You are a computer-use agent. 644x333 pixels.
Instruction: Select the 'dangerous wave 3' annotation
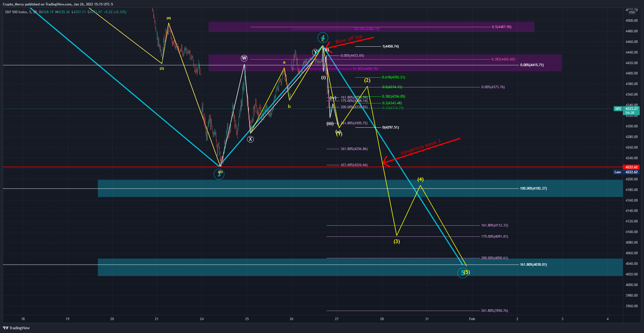(x=421, y=147)
